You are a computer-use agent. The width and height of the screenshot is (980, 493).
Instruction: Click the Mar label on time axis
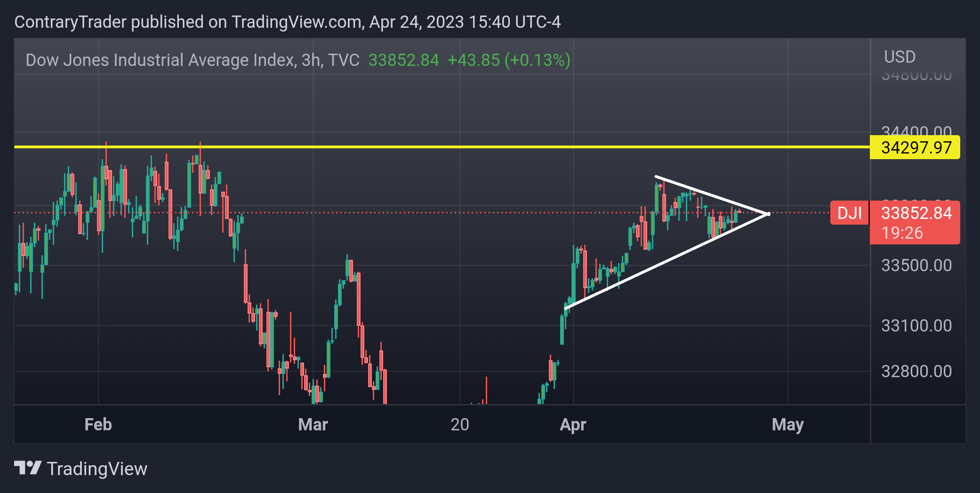coord(313,425)
